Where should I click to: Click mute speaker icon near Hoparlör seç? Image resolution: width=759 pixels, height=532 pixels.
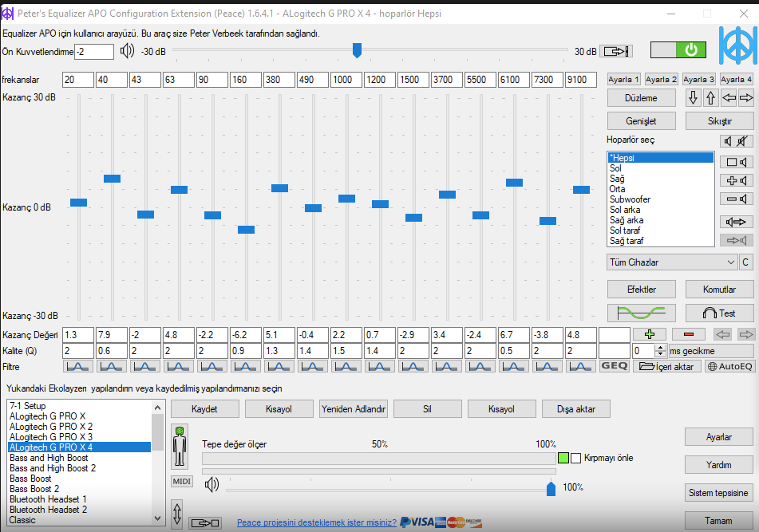743,141
